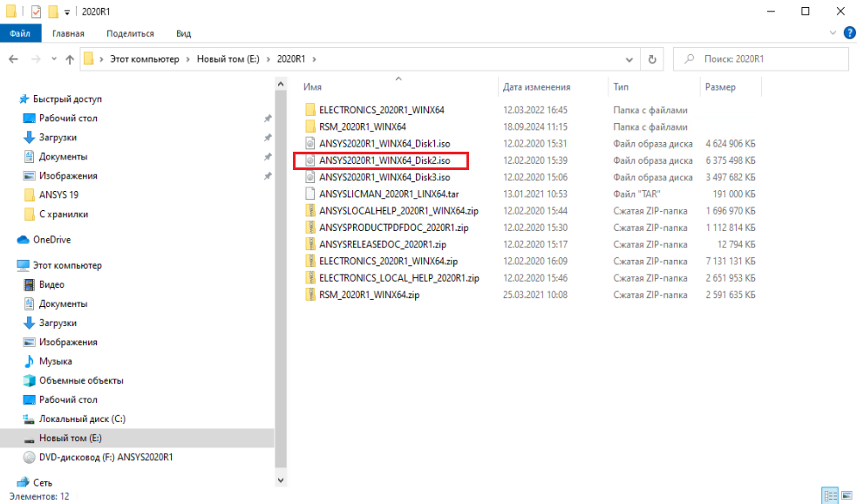Open recent locations dropdown arrow

point(53,59)
